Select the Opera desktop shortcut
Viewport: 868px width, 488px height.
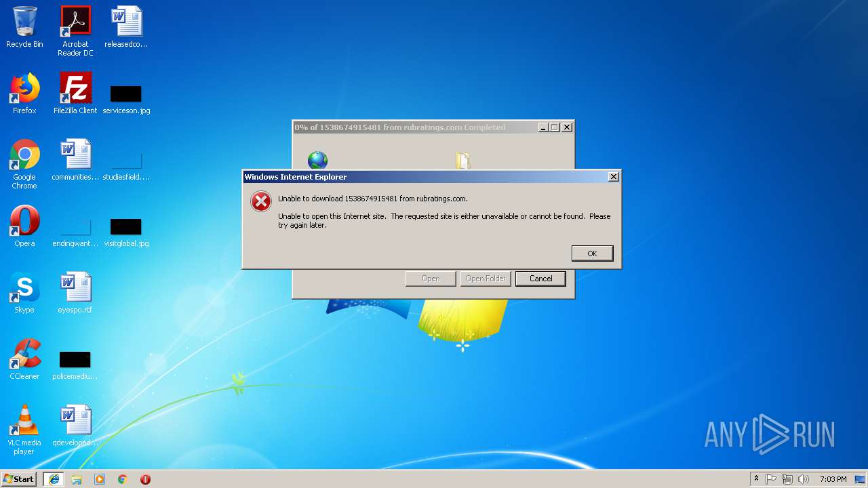click(x=24, y=226)
